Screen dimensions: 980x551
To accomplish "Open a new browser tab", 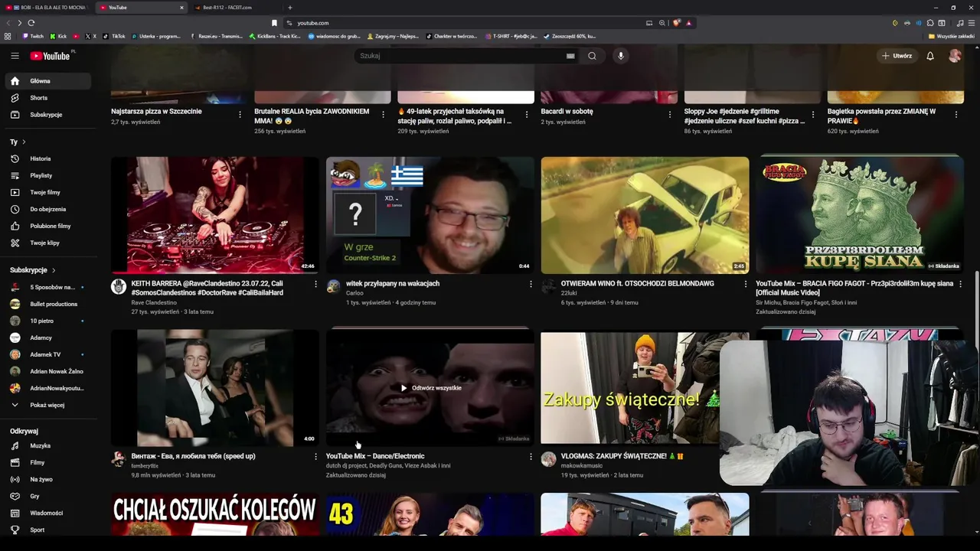I will [x=289, y=8].
